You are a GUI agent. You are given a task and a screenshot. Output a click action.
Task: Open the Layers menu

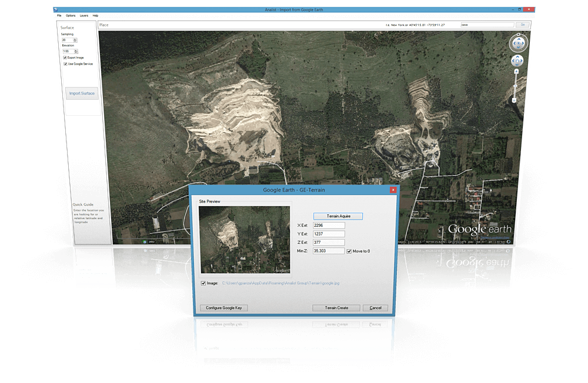coord(84,16)
